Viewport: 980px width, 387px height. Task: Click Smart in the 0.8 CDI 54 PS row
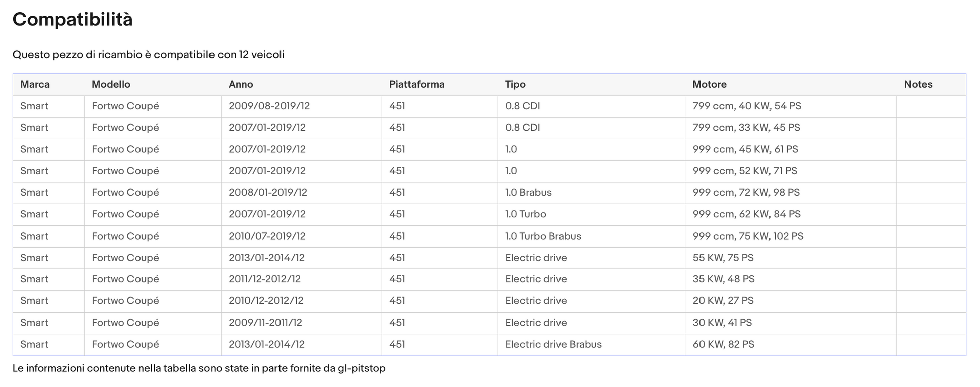tap(34, 106)
